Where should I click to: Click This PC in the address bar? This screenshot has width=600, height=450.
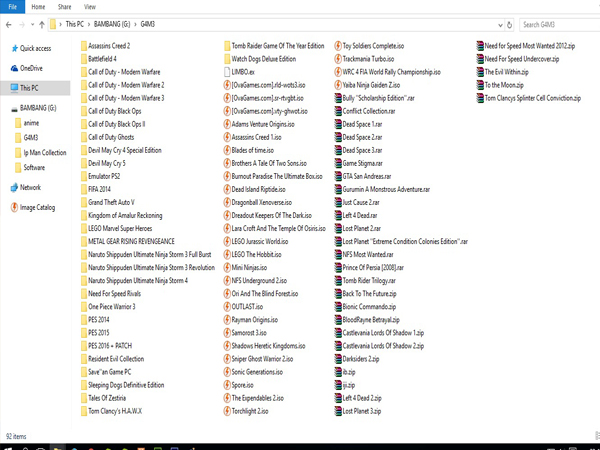(x=74, y=24)
